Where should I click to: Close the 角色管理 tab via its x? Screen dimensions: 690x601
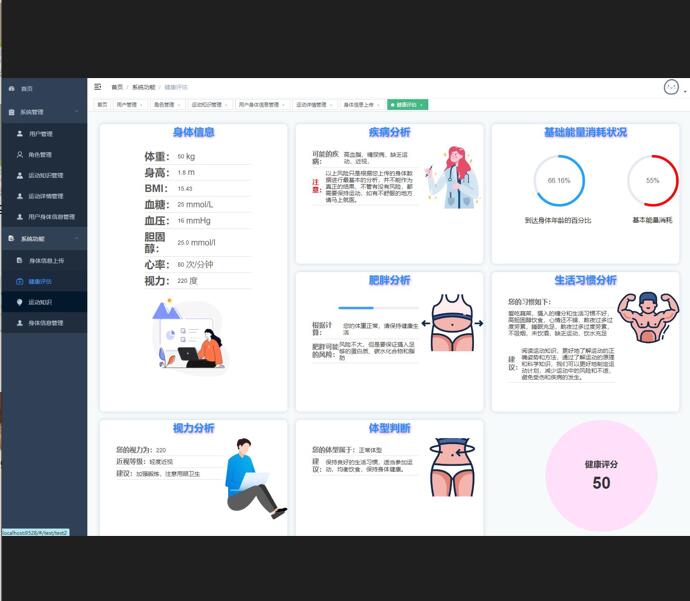[x=179, y=105]
